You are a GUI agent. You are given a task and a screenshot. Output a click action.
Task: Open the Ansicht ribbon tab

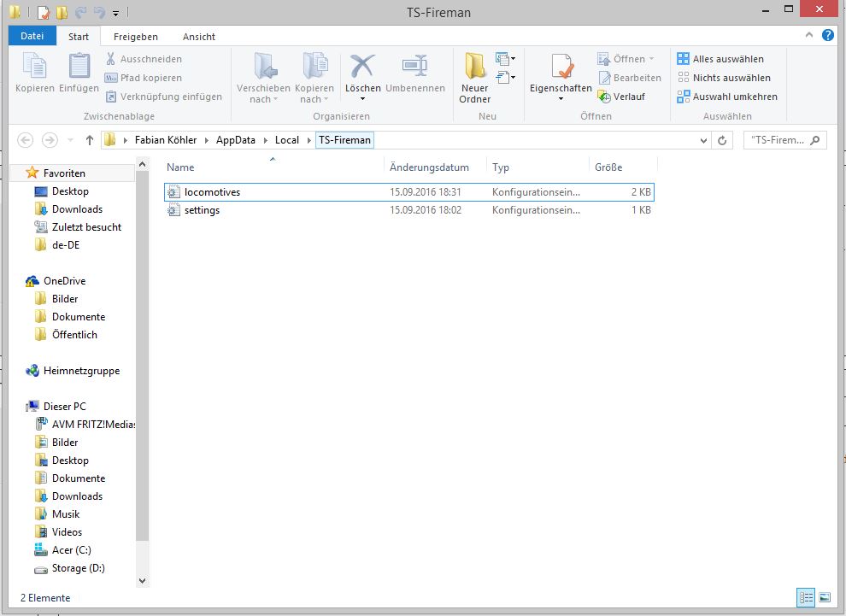(x=198, y=37)
